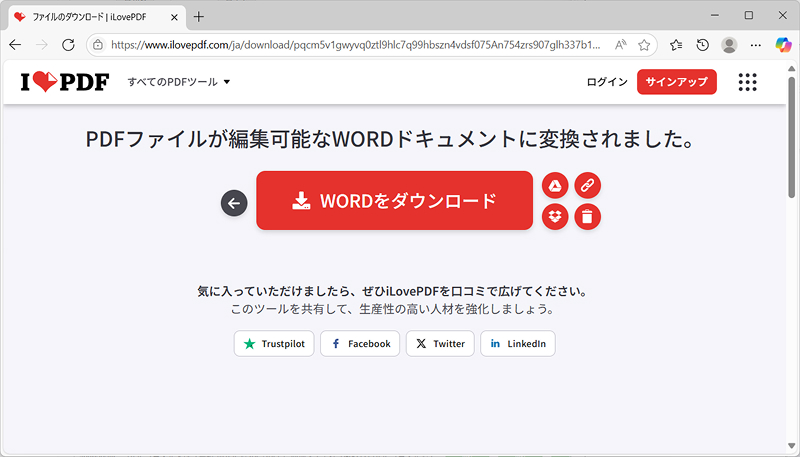Open browser profile avatar
The image size is (800, 457).
tap(730, 45)
